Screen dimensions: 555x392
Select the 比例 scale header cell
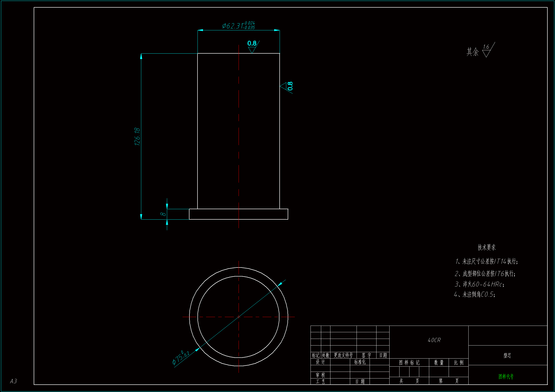click(x=459, y=363)
